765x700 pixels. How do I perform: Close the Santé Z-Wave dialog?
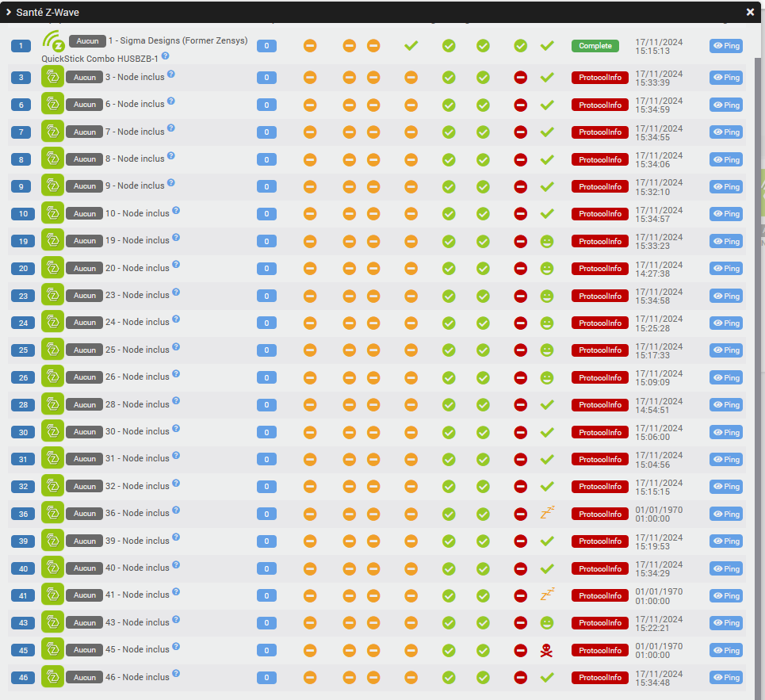click(750, 13)
